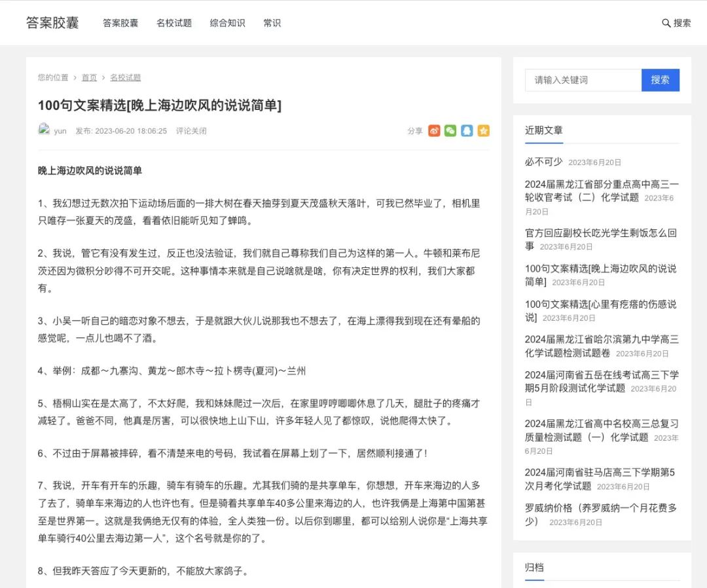This screenshot has height=588, width=707.
Task: Click the 请输入关键词 search input field
Action: [x=583, y=80]
